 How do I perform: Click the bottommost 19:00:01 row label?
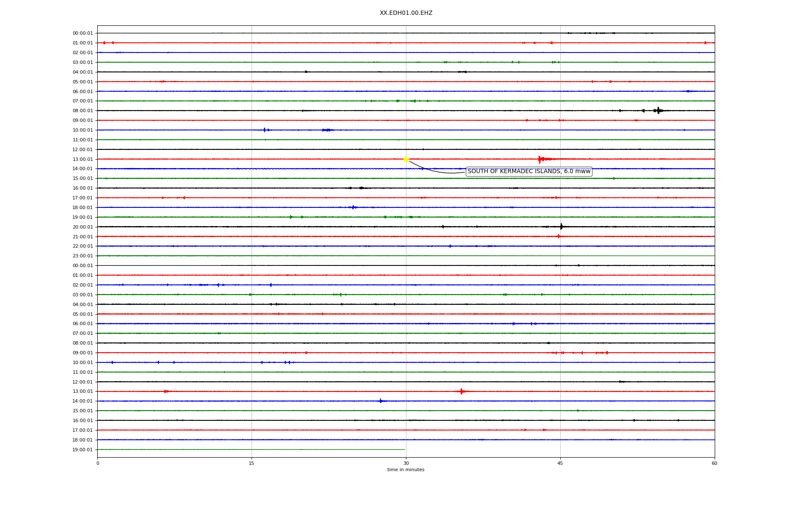pyautogui.click(x=82, y=450)
